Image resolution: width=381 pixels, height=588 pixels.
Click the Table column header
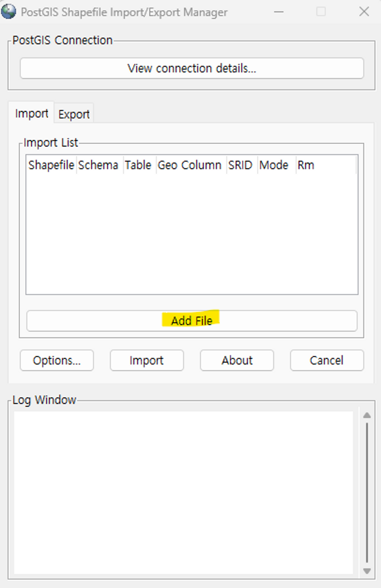point(140,165)
